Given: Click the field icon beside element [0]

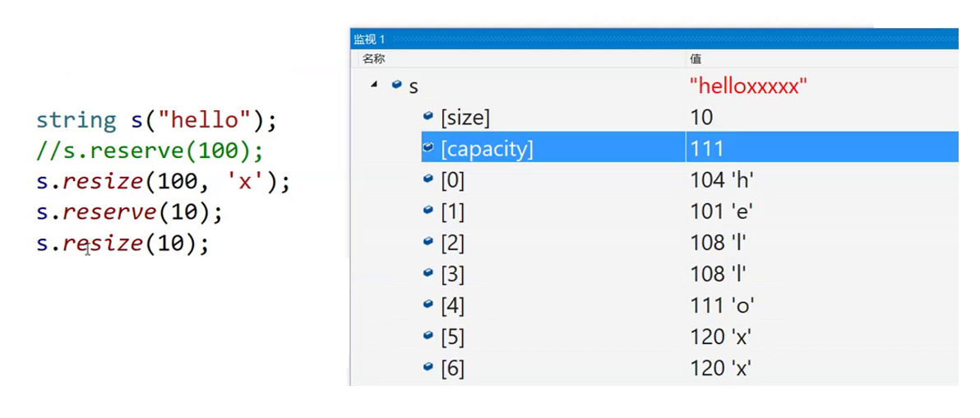Looking at the screenshot, I should click(428, 179).
